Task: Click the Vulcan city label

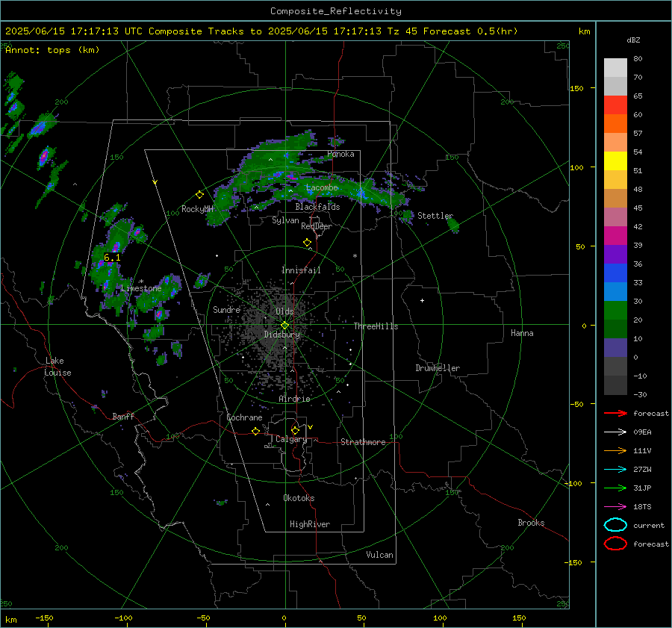Action: [x=380, y=555]
